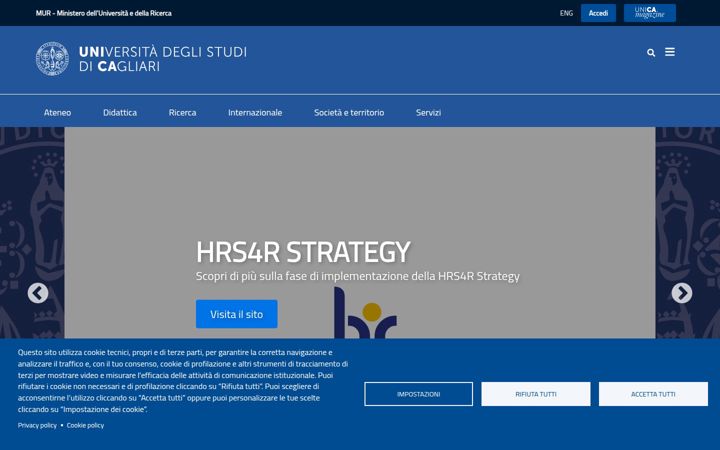The image size is (720, 450).
Task: Click the Visita il sito button
Action: (236, 314)
